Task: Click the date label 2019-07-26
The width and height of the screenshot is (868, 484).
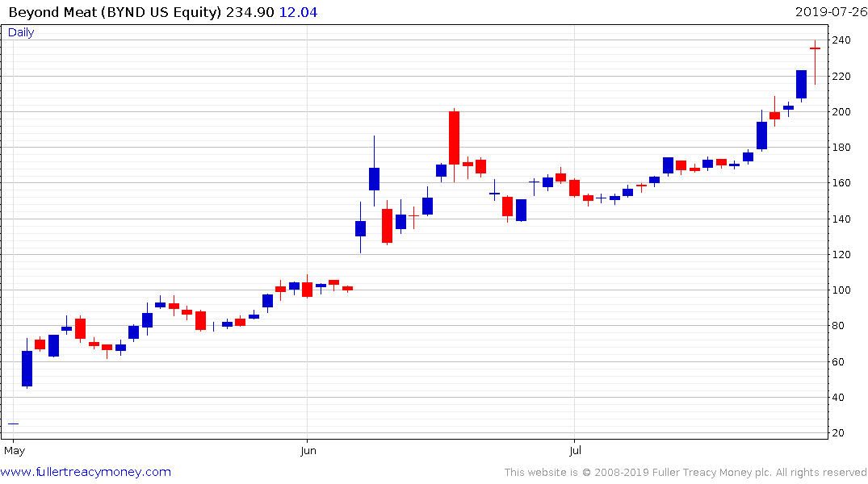Action: tap(831, 11)
